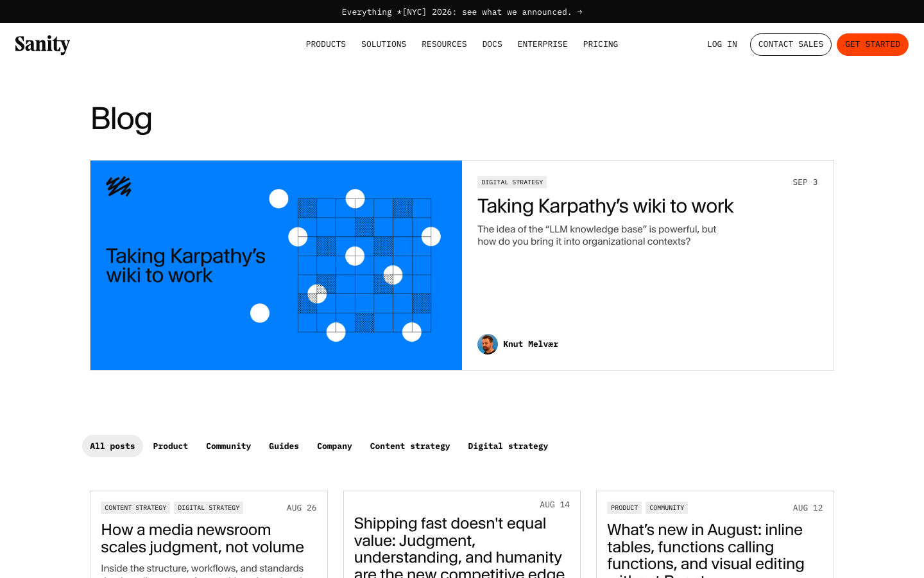Filter posts by Community
This screenshot has width=924, height=578.
point(228,446)
